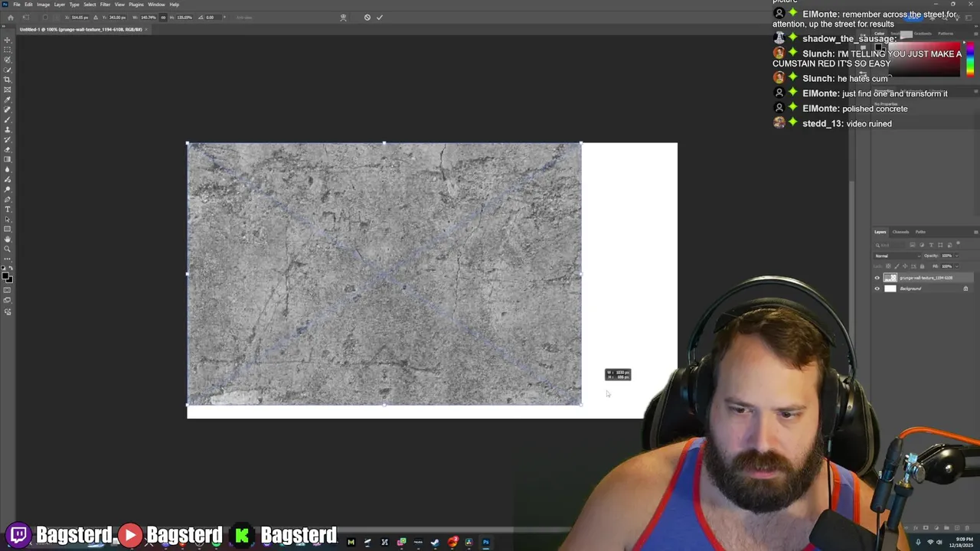Select the grunge-wall-texture layer name

(926, 278)
